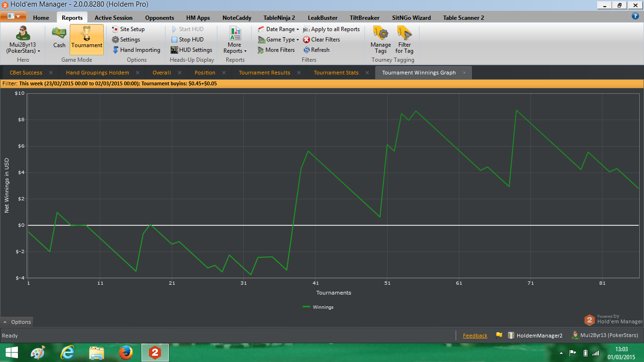Select the Tournament game mode

[87, 40]
